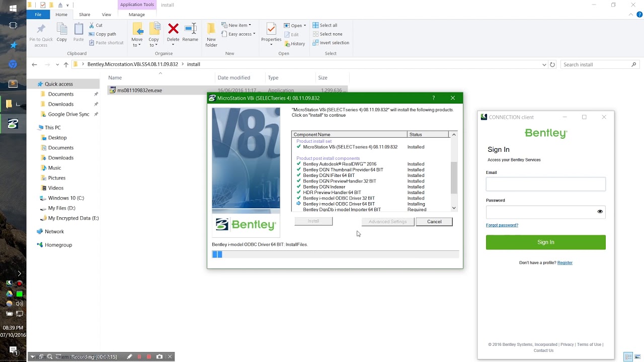Select the Cut command
644x362 pixels.
point(96,25)
